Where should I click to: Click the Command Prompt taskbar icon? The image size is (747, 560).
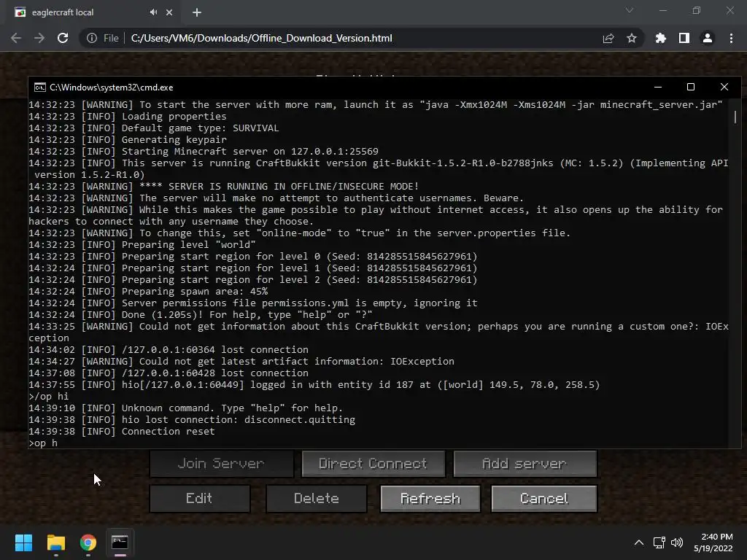pos(120,542)
